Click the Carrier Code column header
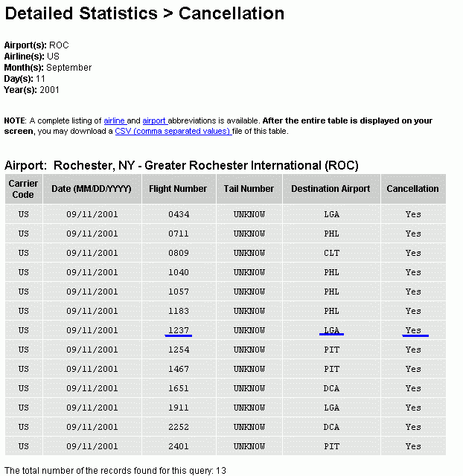Viewport: 463px width, 476px height. coord(23,189)
